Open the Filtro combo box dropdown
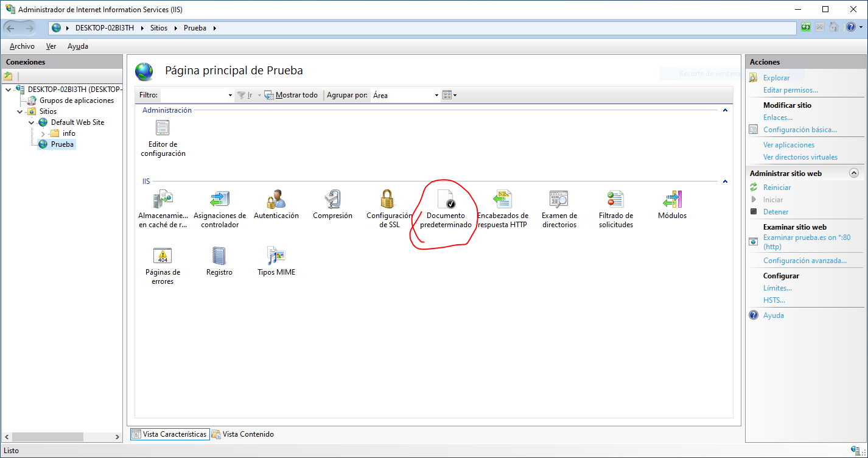Image resolution: width=868 pixels, height=458 pixels. pos(230,96)
